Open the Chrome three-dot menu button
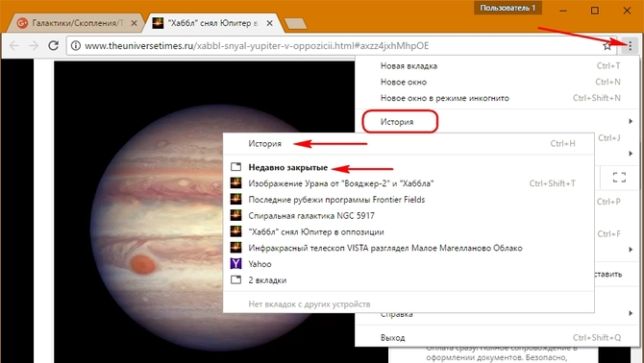This screenshot has width=644, height=363. pos(630,46)
